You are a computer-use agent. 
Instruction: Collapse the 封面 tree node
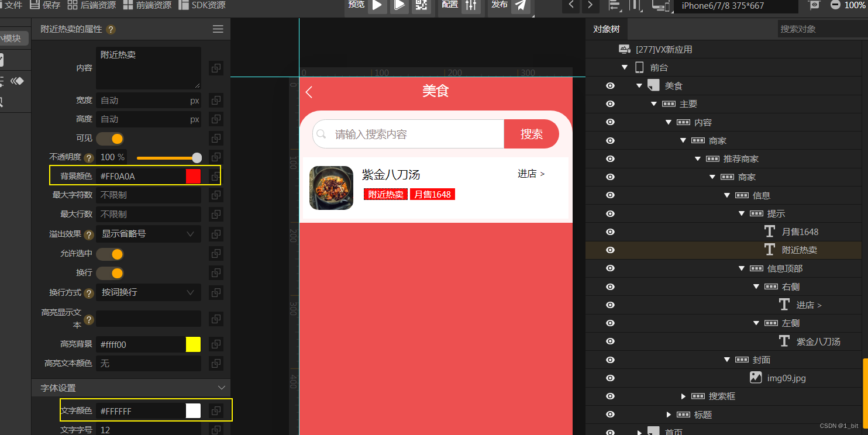pyautogui.click(x=727, y=360)
